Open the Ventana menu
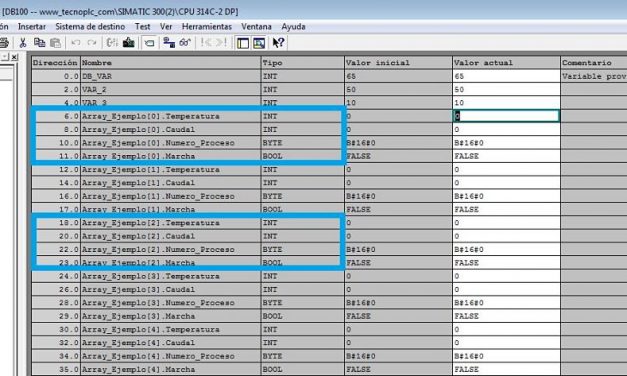Screen dimensions: 627x376 tap(256, 27)
